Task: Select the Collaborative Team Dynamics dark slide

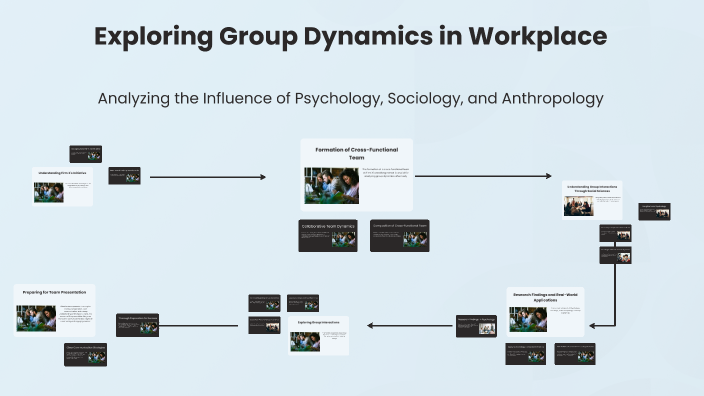Action: 328,236
